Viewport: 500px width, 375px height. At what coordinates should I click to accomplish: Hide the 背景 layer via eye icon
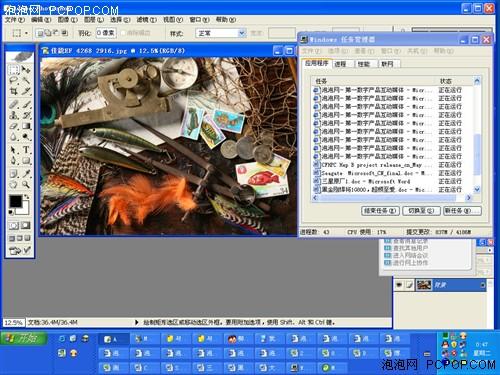pyautogui.click(x=399, y=285)
